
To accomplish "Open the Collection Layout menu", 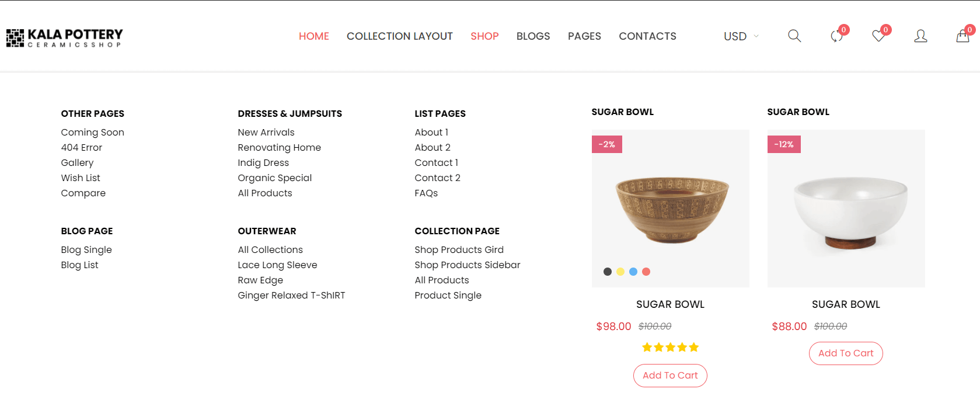I will pyautogui.click(x=400, y=36).
